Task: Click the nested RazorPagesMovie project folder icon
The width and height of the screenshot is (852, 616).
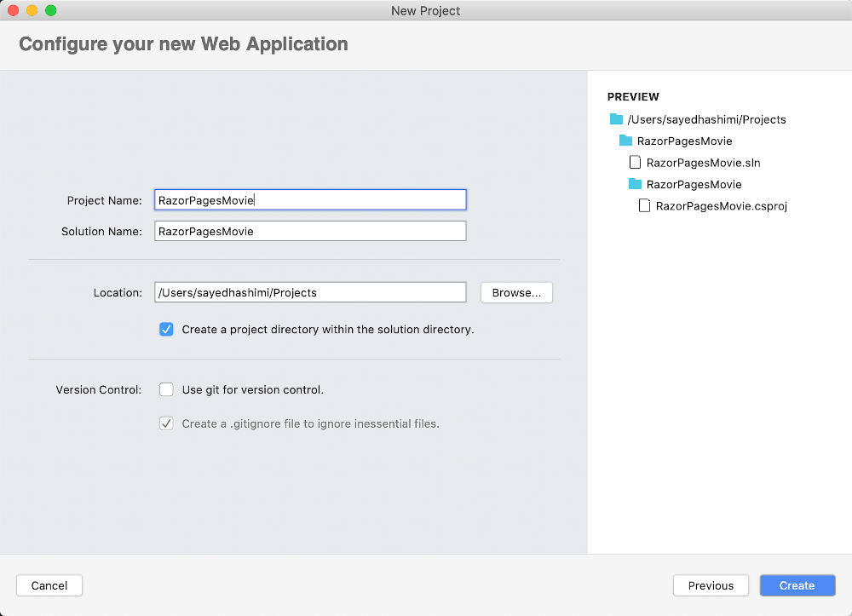Action: point(636,184)
